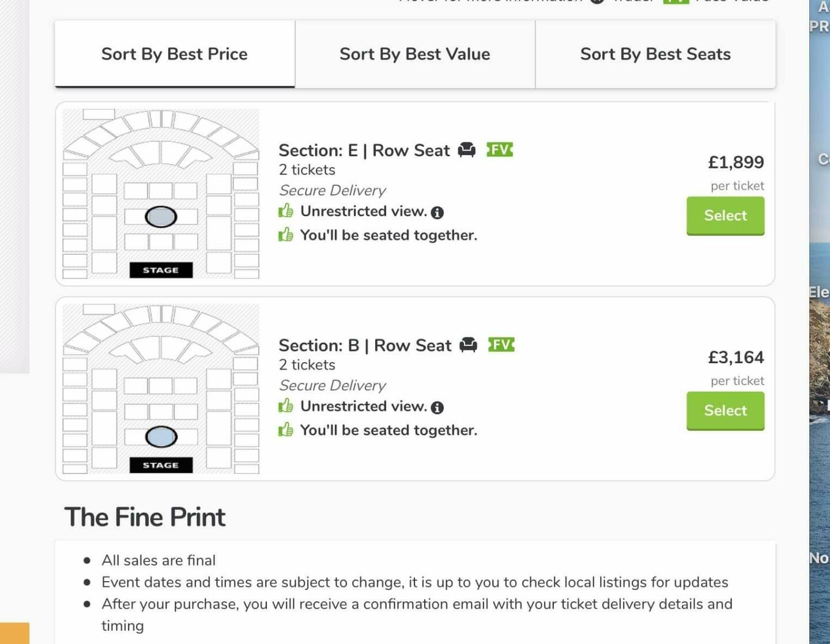Click the info icon beside Section E unrestricted view
The width and height of the screenshot is (830, 644).
click(x=437, y=213)
